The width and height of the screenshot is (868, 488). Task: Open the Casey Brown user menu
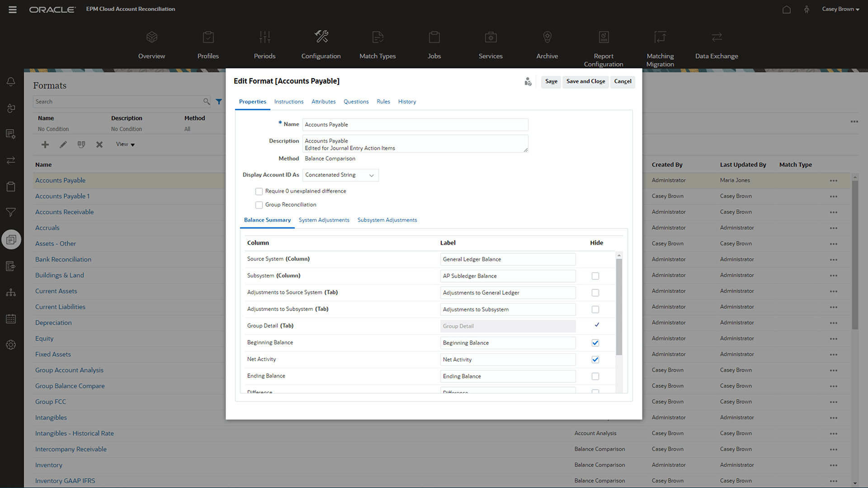pos(840,9)
